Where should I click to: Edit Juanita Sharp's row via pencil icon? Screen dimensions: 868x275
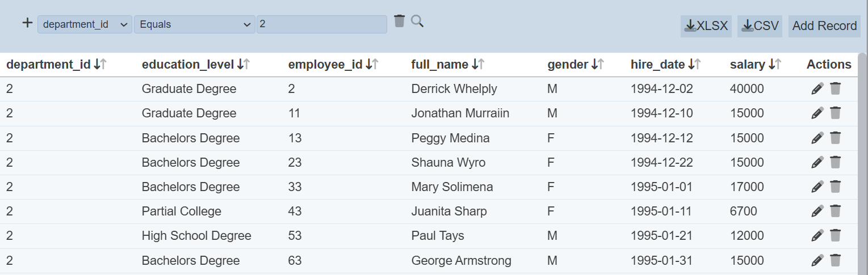coord(817,211)
